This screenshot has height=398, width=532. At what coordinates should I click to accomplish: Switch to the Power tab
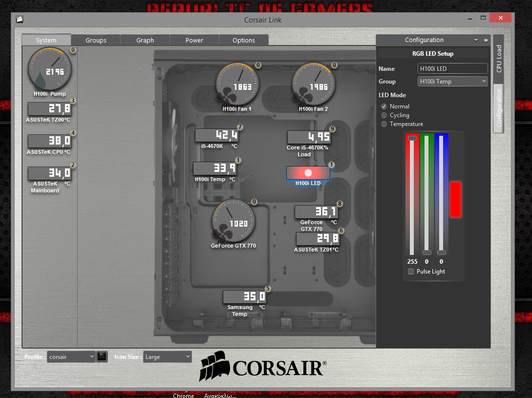[x=194, y=40]
